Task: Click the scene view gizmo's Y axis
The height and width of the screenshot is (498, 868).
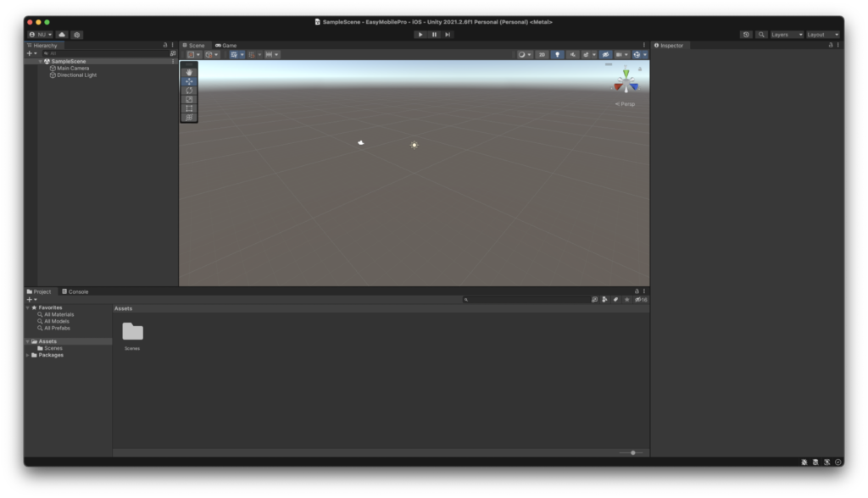Action: [625, 74]
